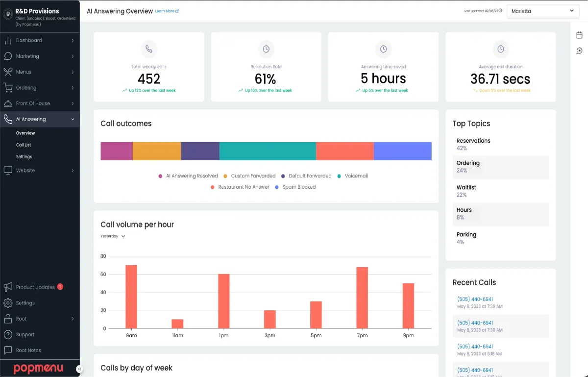Click the Menus utensils icon
This screenshot has width=588, height=377.
pos(8,72)
